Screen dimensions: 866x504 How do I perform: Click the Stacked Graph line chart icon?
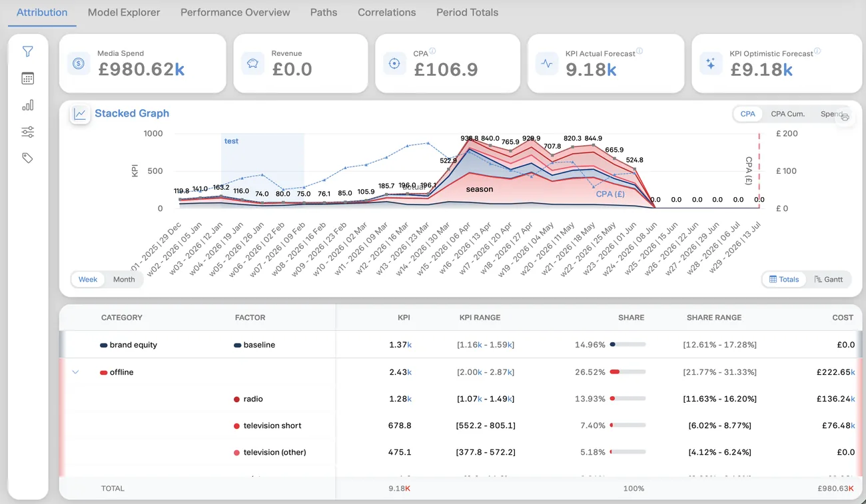(x=80, y=114)
